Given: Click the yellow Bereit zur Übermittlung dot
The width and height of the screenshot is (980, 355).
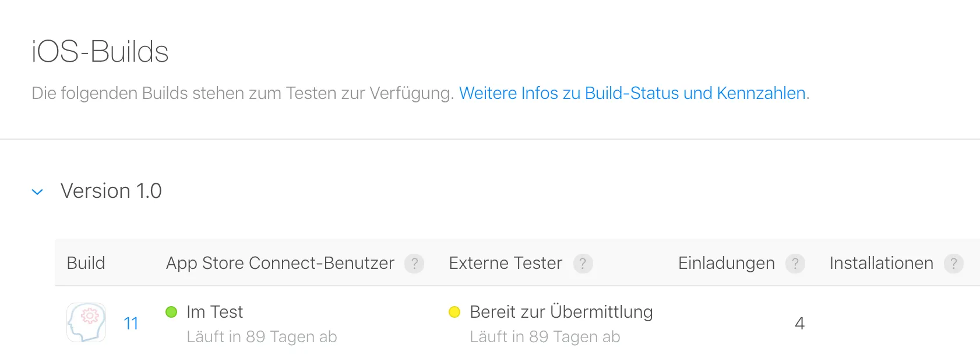Looking at the screenshot, I should (x=454, y=312).
